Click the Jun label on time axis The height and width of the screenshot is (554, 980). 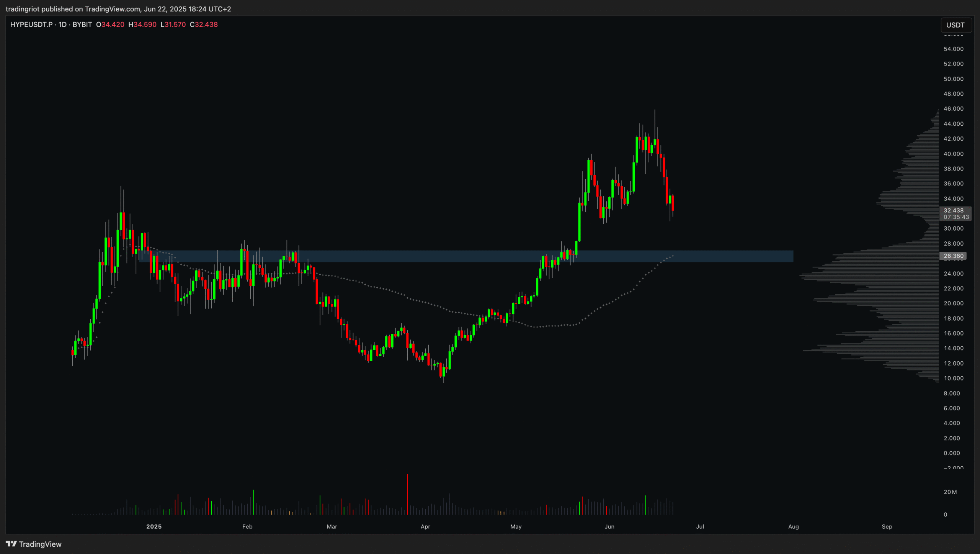[x=609, y=526]
